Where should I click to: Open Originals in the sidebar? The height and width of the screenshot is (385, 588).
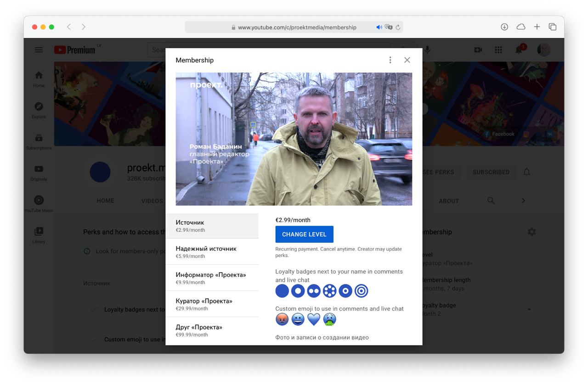[39, 173]
